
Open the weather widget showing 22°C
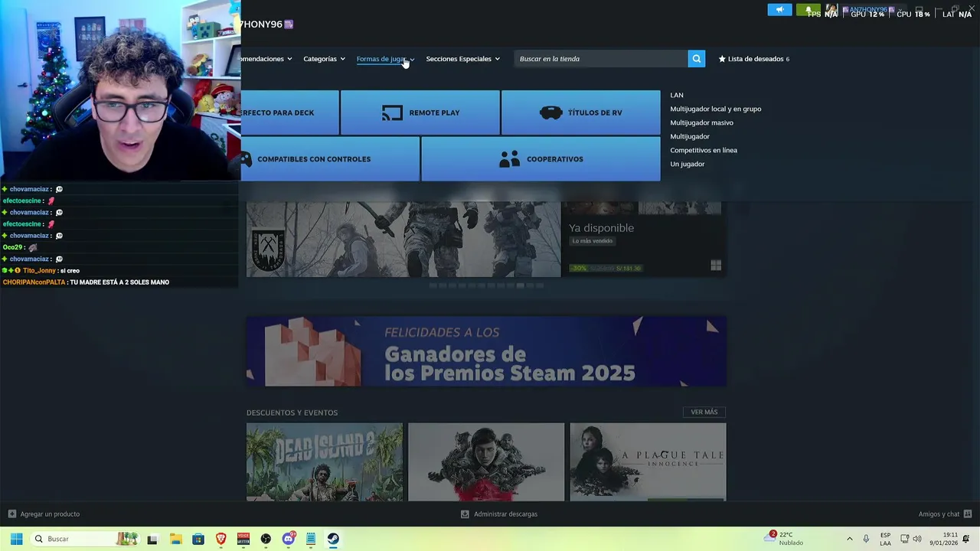(x=784, y=539)
